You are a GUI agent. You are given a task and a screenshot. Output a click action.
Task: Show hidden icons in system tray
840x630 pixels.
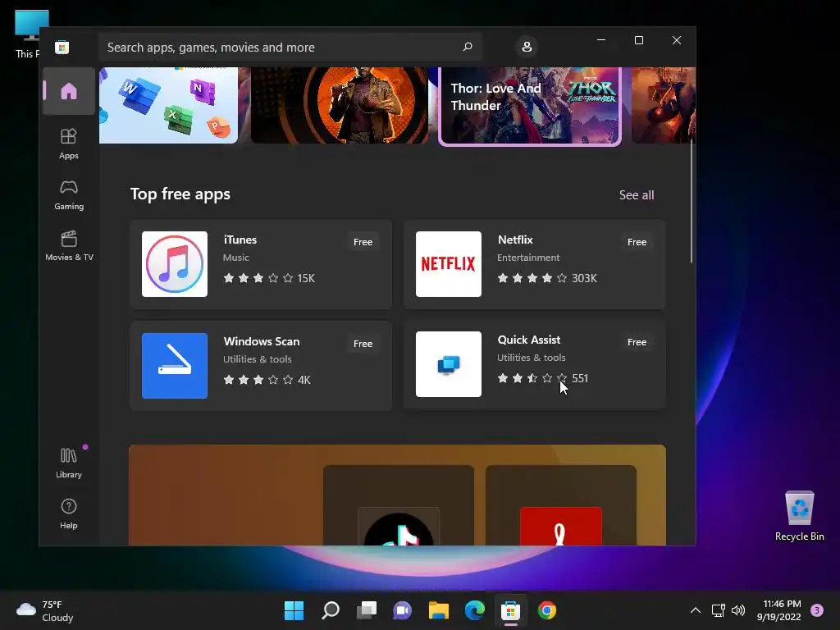click(696, 610)
